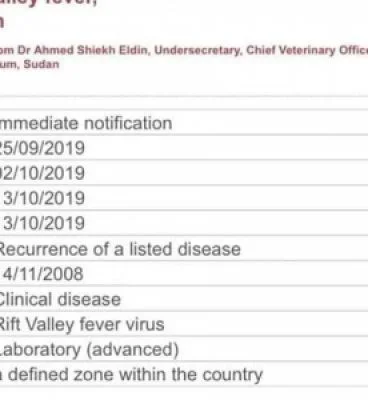
Task: Click the Dr Ahmed Shiekh Eldin sender line
Action: tap(184, 51)
